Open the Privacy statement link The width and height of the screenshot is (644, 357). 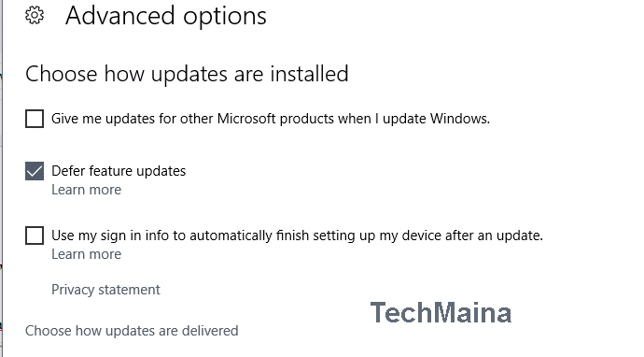(105, 290)
